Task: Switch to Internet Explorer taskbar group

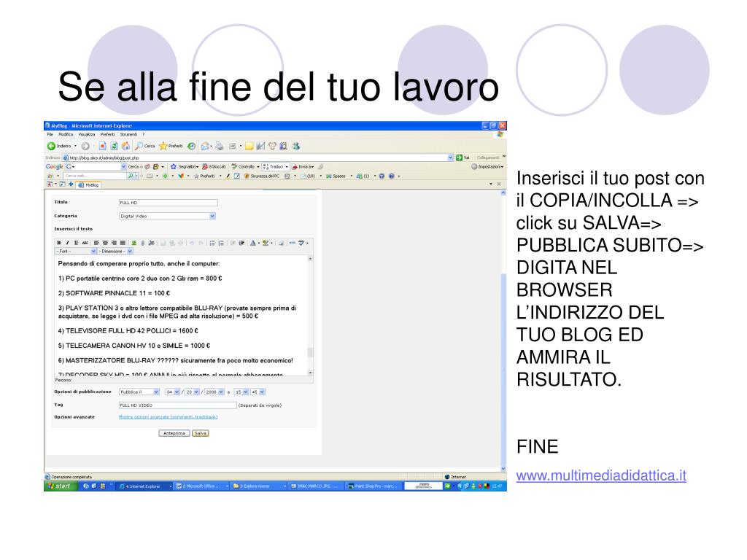Action: (x=145, y=486)
